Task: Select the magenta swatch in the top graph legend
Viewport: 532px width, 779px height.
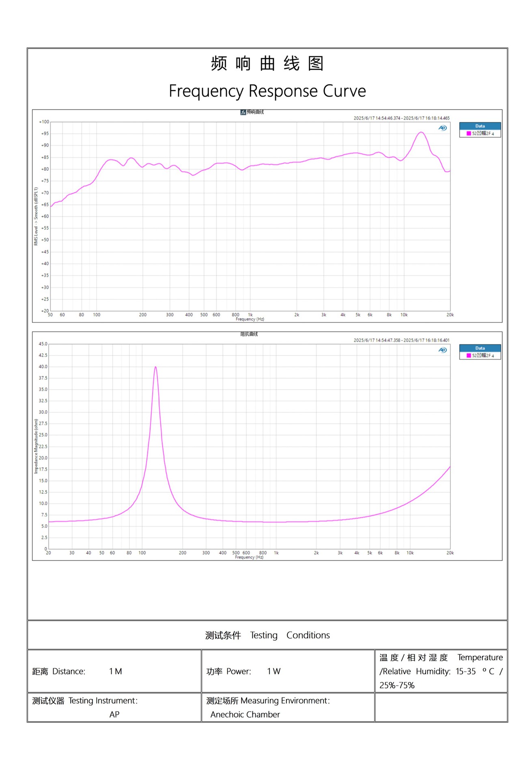Action: coord(469,133)
